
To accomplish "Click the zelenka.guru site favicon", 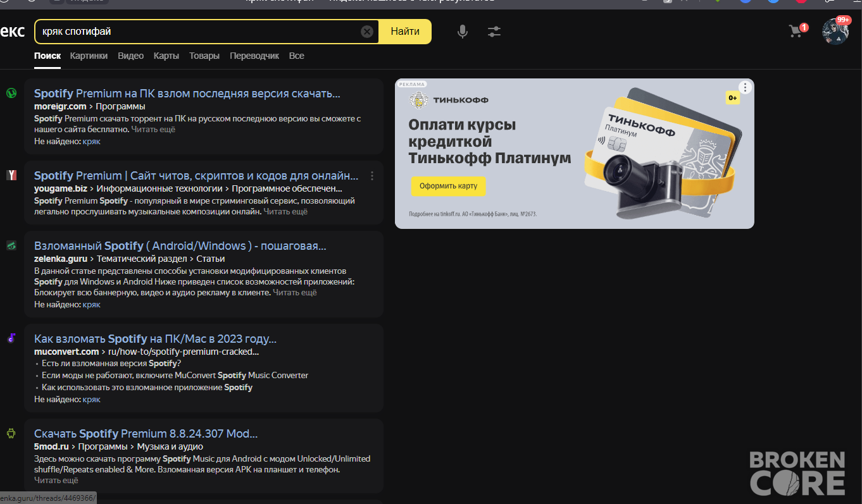I will pyautogui.click(x=11, y=245).
